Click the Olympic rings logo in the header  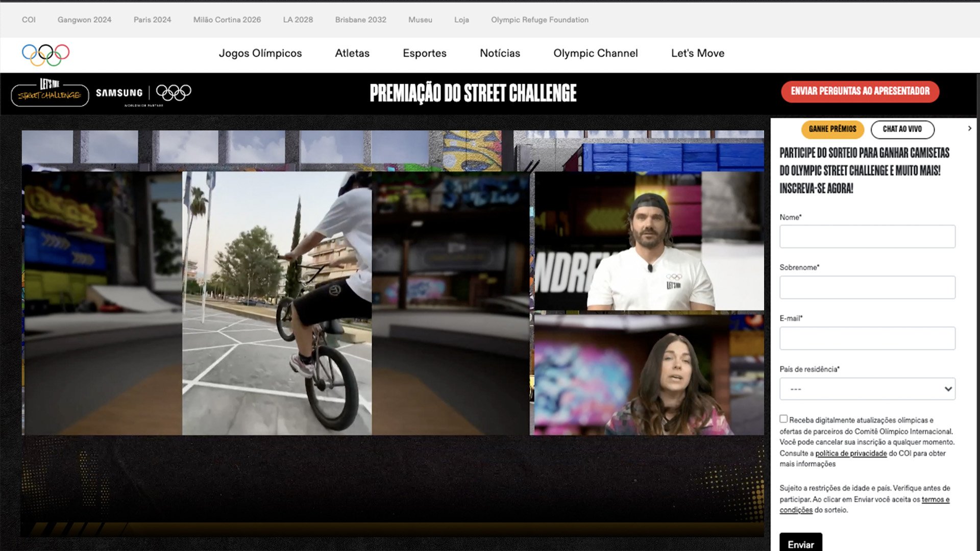pos(45,55)
